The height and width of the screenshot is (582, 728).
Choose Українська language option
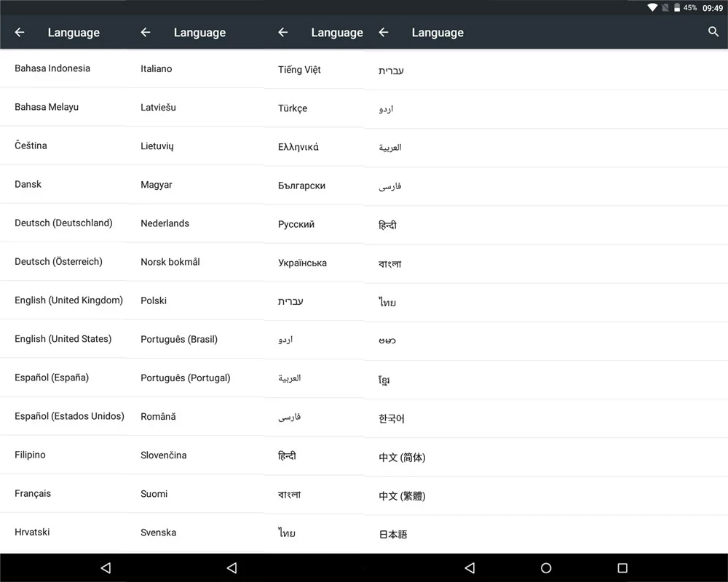(314, 263)
